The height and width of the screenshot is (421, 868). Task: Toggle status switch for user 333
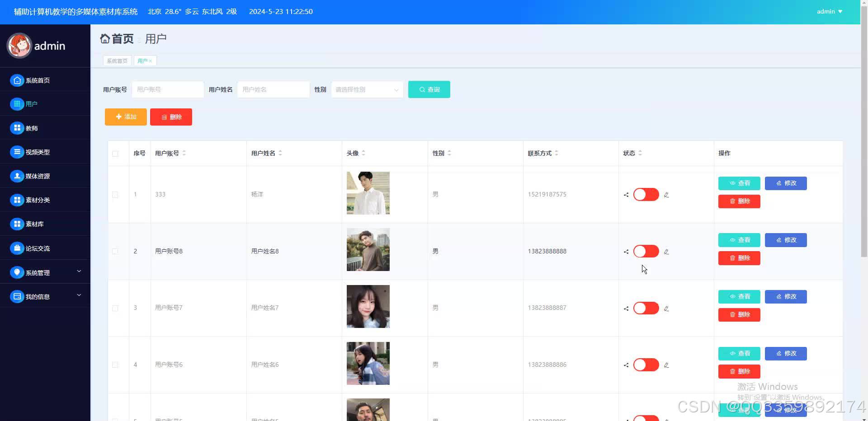[646, 195]
